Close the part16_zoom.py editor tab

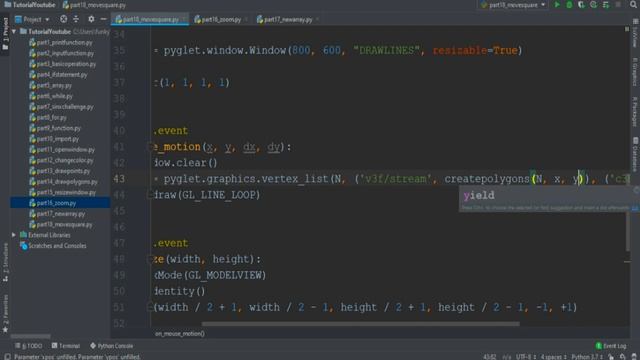[246, 19]
